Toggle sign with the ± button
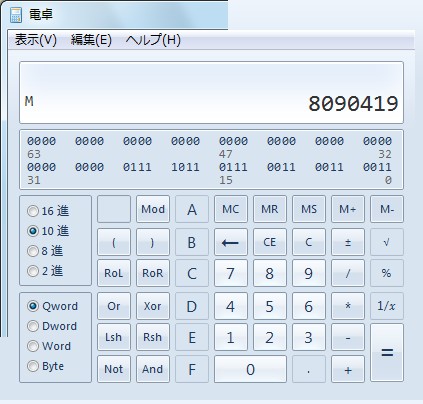 click(x=348, y=242)
